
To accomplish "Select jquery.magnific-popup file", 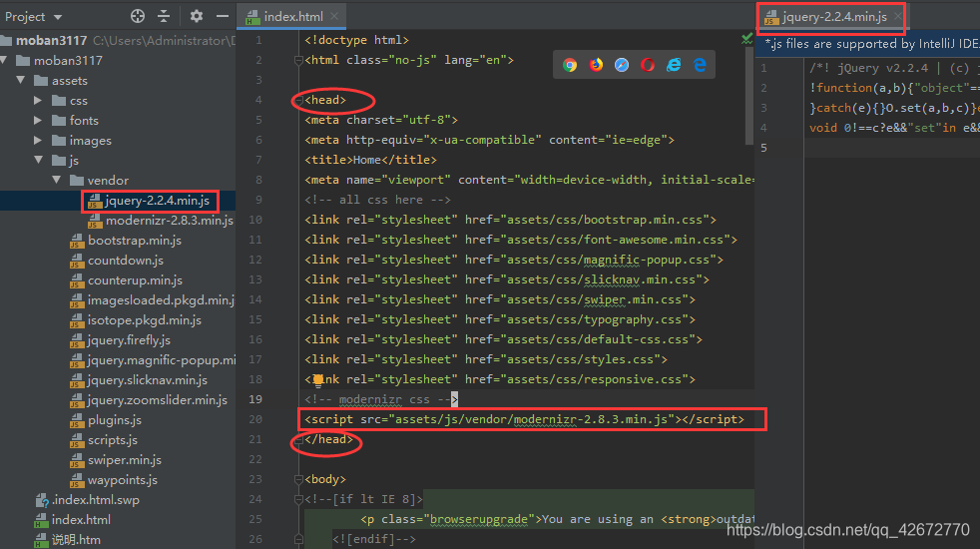I will (153, 360).
